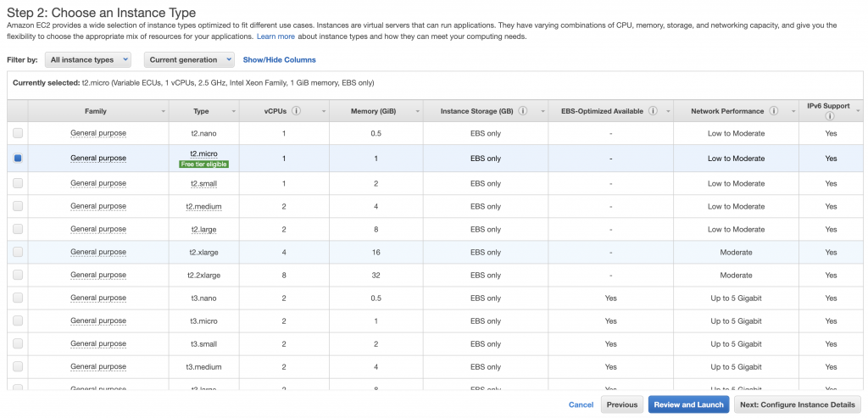
Task: Open info icon next to vCPUs header
Action: (296, 111)
